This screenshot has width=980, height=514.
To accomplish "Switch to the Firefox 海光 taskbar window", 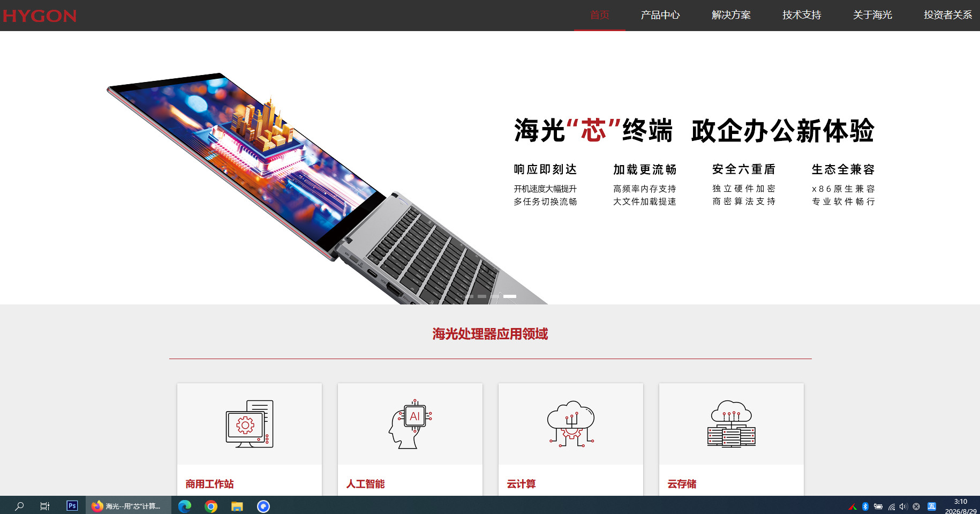I will (x=129, y=506).
